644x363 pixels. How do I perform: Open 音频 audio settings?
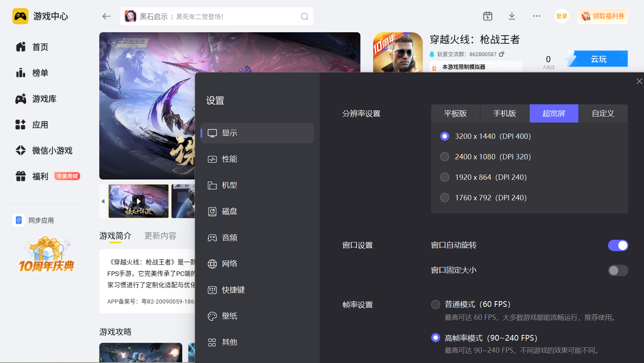coord(257,237)
